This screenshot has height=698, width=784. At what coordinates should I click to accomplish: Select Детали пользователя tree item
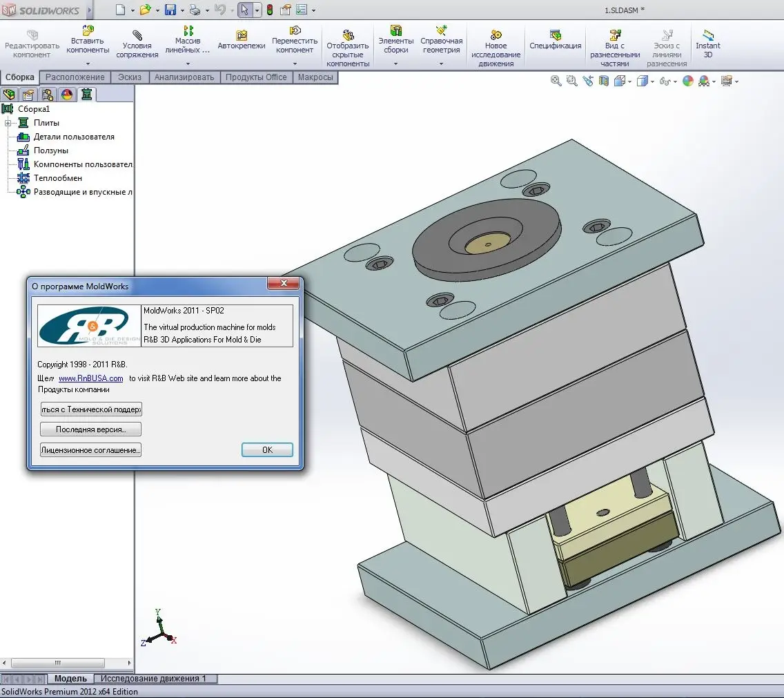tap(73, 137)
